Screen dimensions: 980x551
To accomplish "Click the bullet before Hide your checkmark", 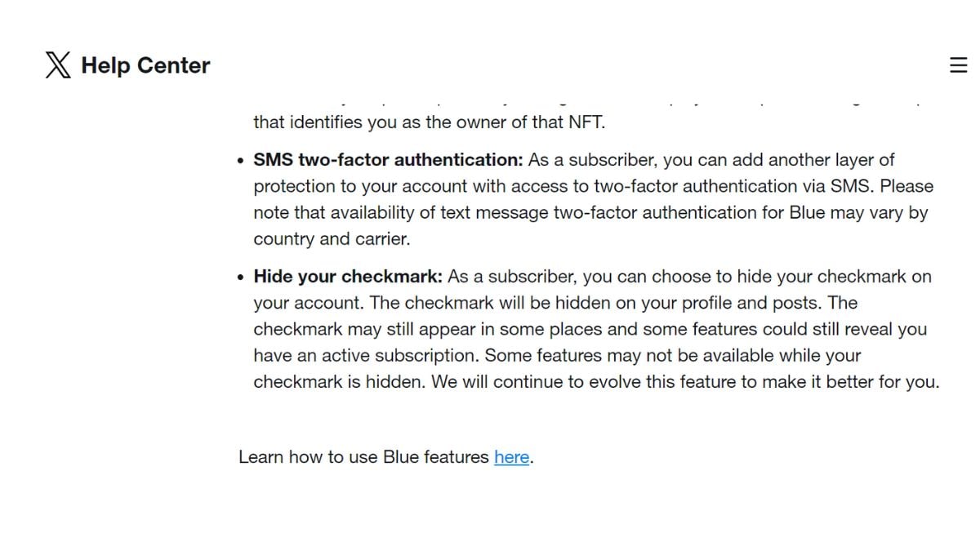I will (240, 278).
